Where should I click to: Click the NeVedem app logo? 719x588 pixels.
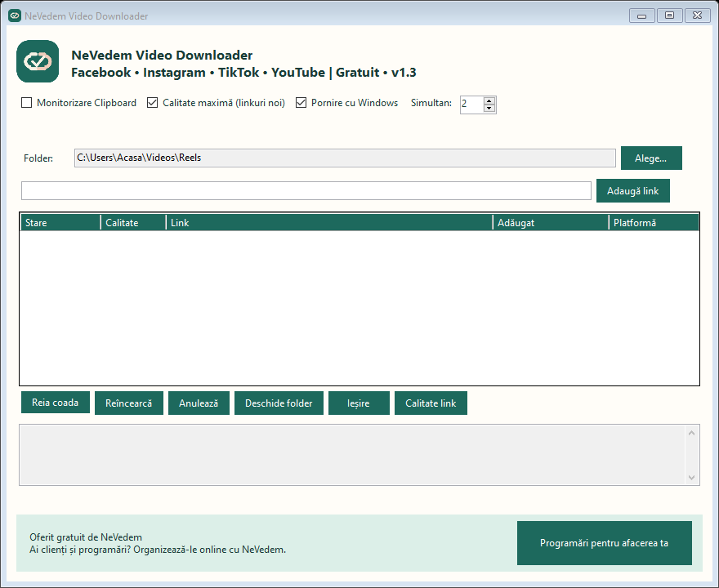(x=38, y=61)
